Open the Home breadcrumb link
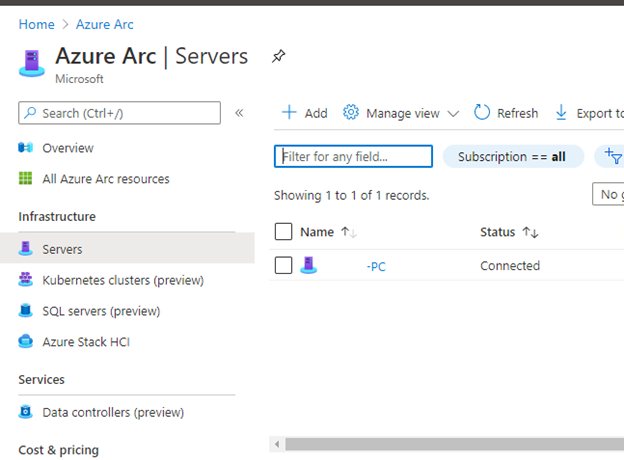Screen dimensions: 624x460 coord(36,24)
